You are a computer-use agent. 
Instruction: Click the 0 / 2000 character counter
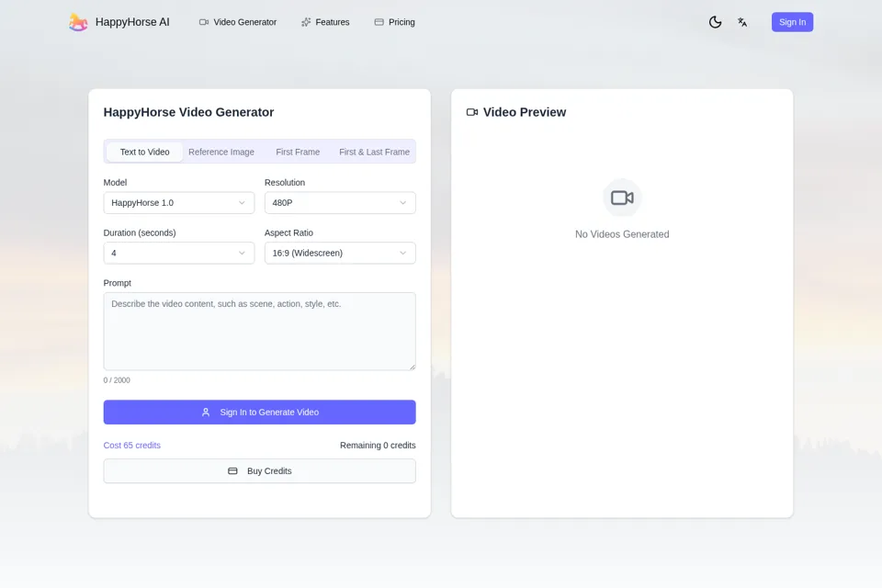tap(117, 380)
